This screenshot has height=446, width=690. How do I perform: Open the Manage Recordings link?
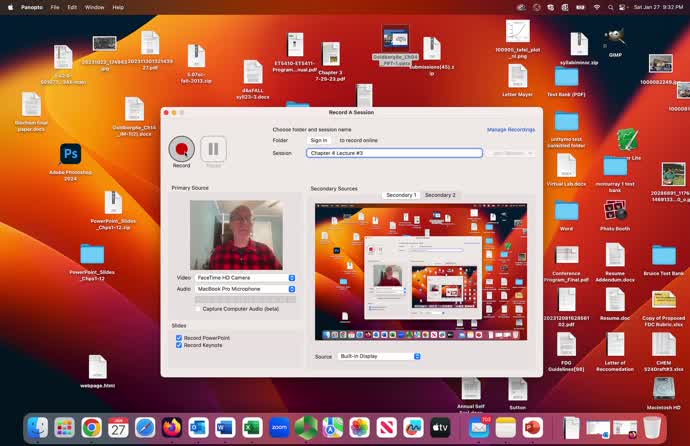[x=510, y=129]
